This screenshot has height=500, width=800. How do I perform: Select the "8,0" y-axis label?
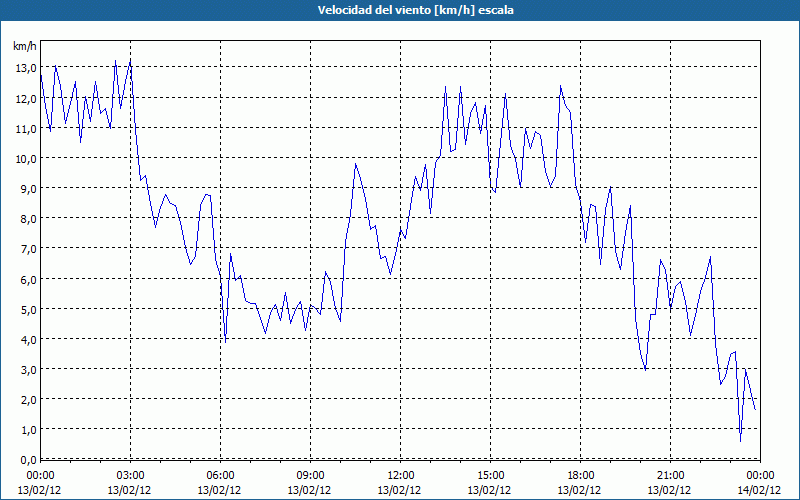pyautogui.click(x=28, y=219)
